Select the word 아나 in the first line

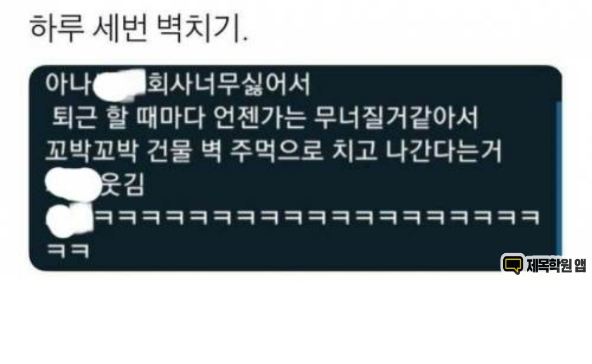coord(69,84)
